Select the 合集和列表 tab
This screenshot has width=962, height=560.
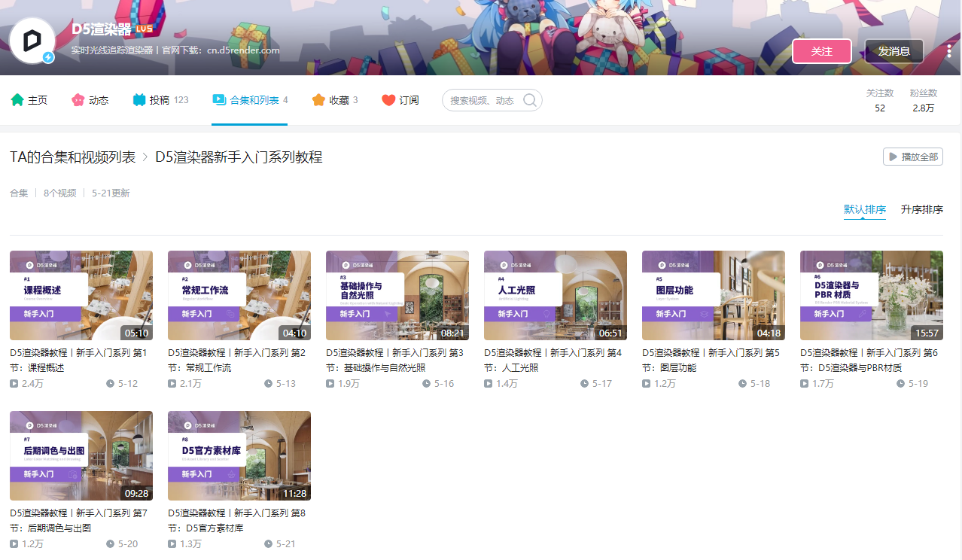(250, 100)
